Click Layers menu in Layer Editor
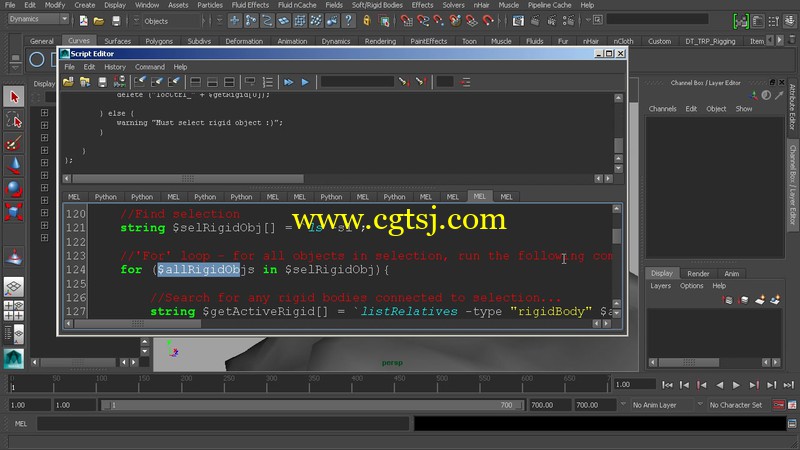800x450 pixels. pos(660,286)
